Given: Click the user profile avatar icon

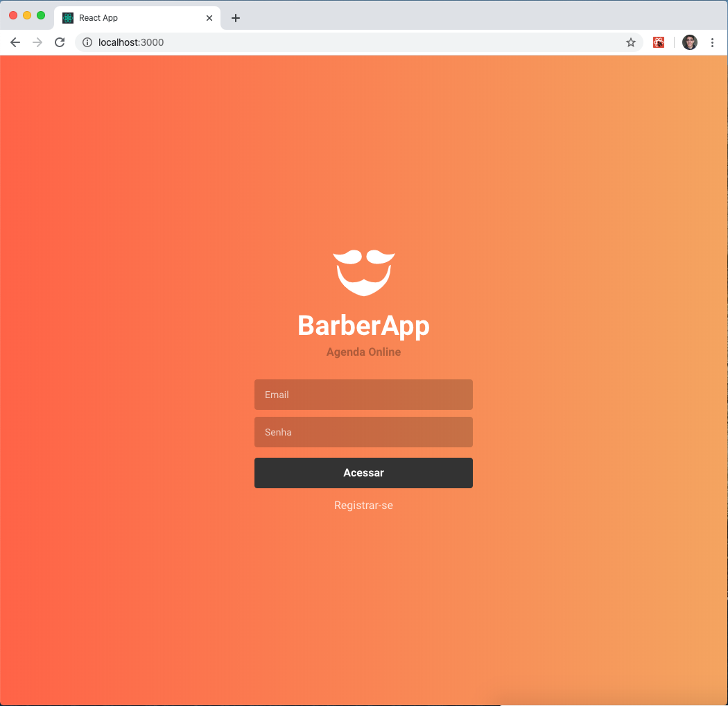Looking at the screenshot, I should [x=690, y=42].
